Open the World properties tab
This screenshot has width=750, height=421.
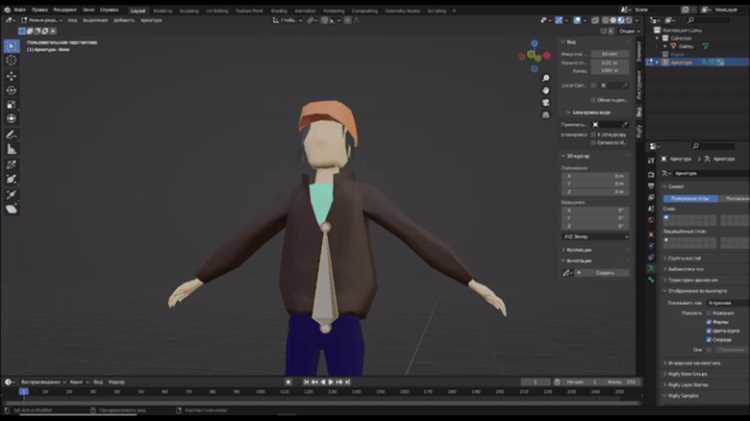(651, 221)
